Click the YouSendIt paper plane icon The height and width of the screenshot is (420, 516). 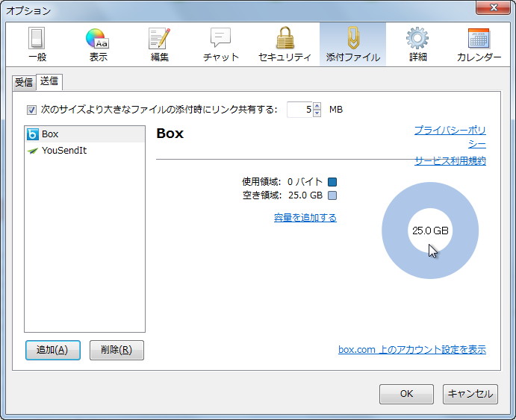point(33,151)
